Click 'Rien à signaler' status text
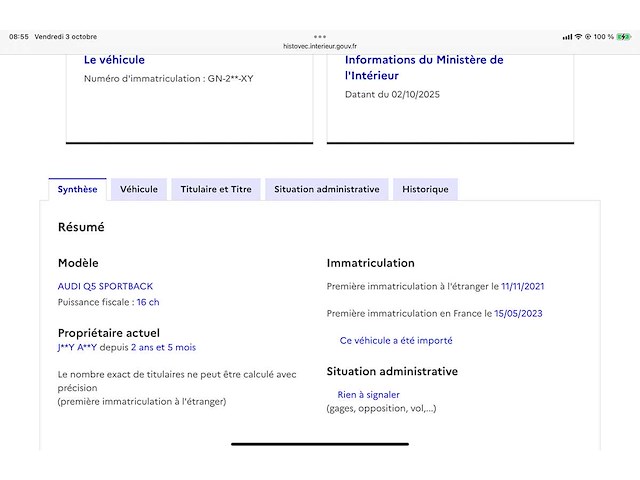Image resolution: width=640 pixels, height=480 pixels. click(368, 394)
